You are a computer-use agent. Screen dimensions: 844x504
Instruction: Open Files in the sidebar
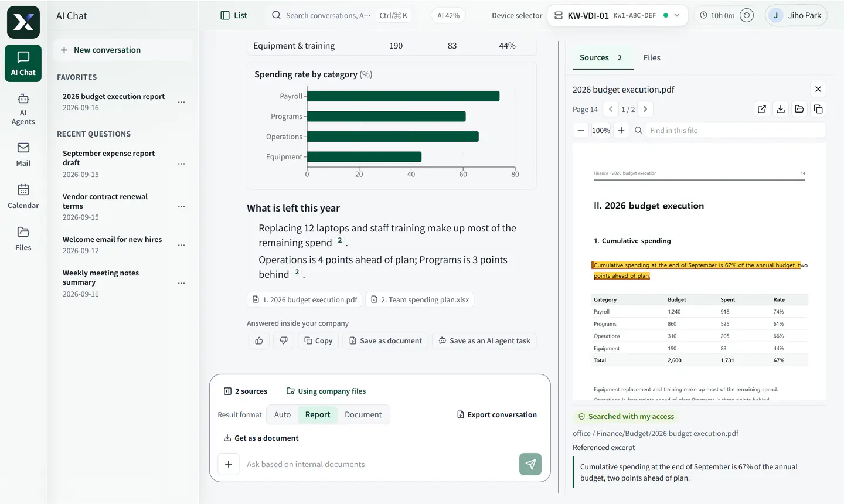pyautogui.click(x=23, y=239)
